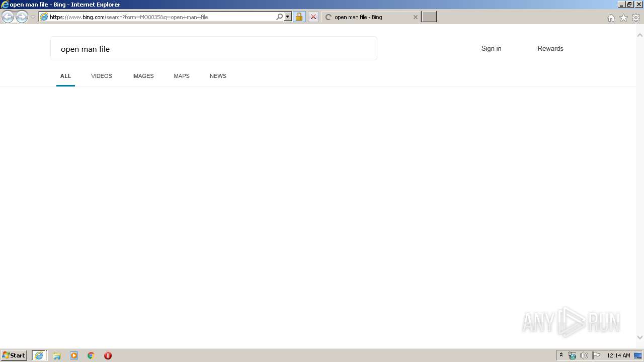Screen dimensions: 644x362
Task: Open the Opera browser taskbar icon
Action: (x=108, y=355)
